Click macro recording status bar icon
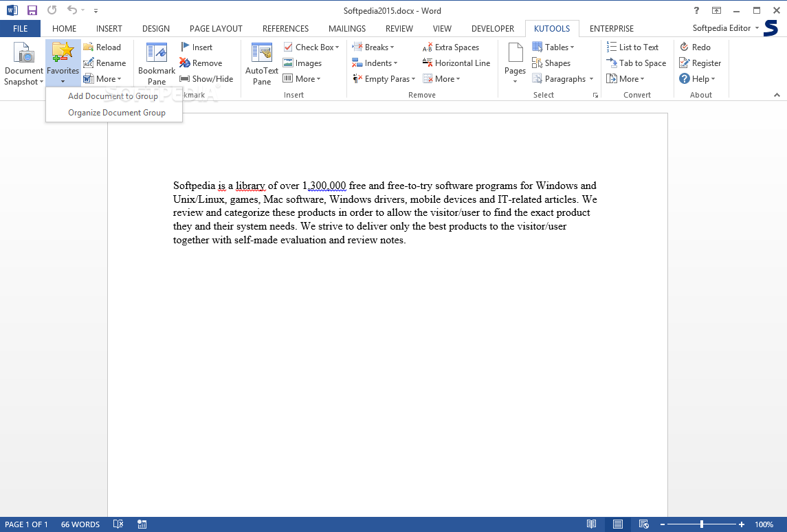This screenshot has height=532, width=787. pos(142,524)
